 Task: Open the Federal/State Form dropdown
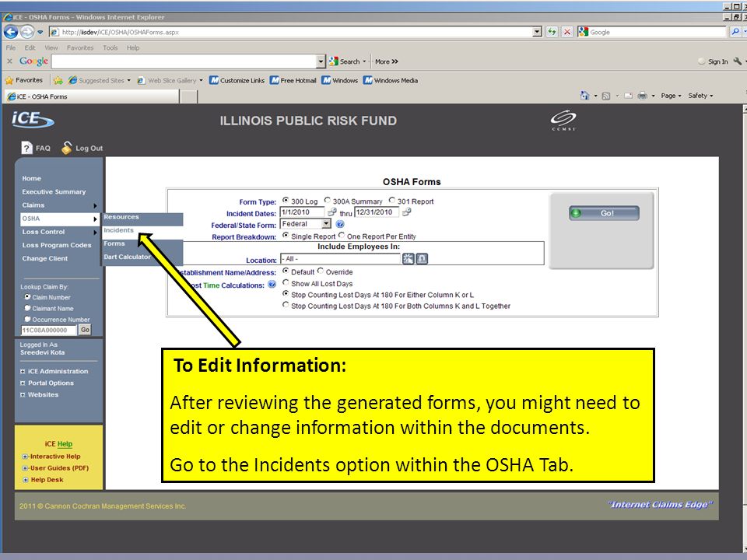(326, 224)
